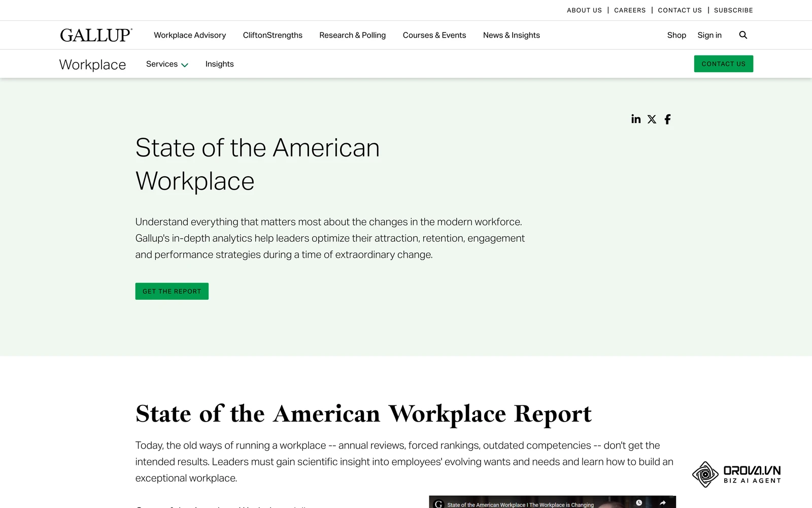Expand the Services dropdown
The width and height of the screenshot is (812, 508).
click(x=167, y=64)
